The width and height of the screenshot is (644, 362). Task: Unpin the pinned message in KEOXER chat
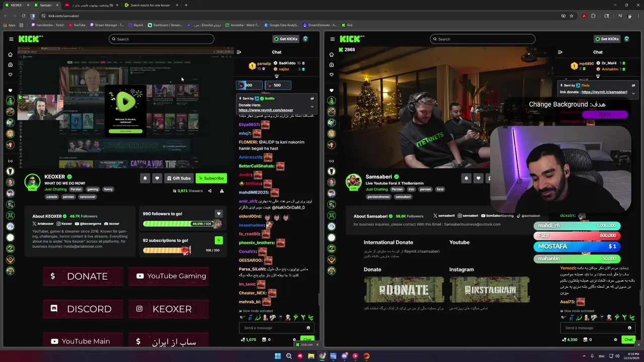[x=312, y=99]
